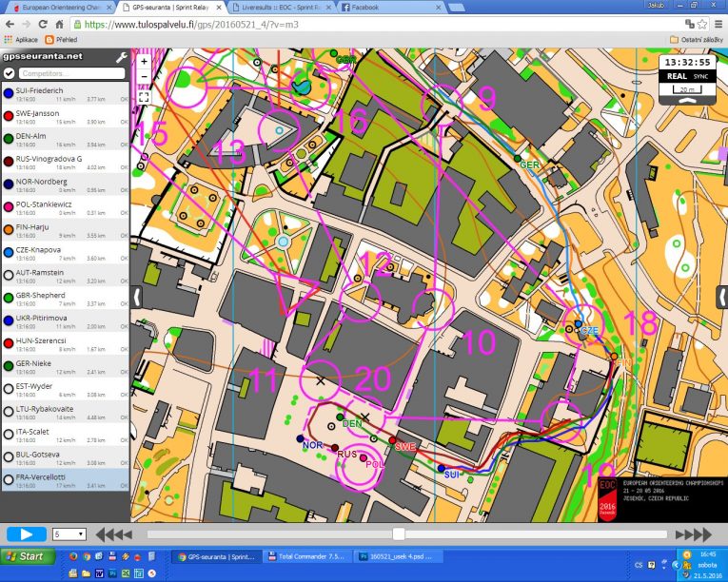The image size is (728, 582).
Task: Fast forward using the triple right arrows
Action: point(693,534)
